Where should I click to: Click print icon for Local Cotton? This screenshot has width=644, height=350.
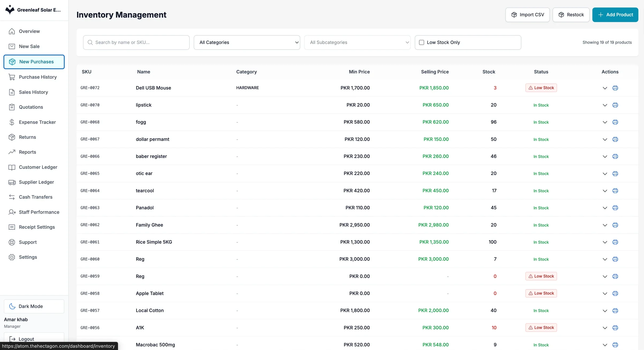point(615,311)
